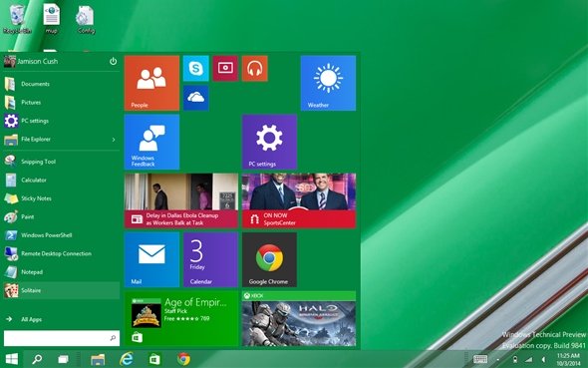
Task: Launch Chrome from the taskbar
Action: (183, 359)
